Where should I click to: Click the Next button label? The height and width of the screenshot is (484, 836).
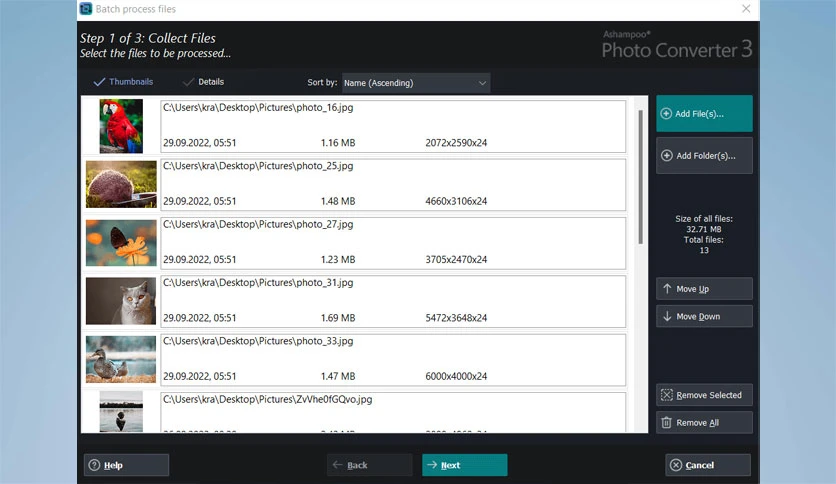click(451, 465)
